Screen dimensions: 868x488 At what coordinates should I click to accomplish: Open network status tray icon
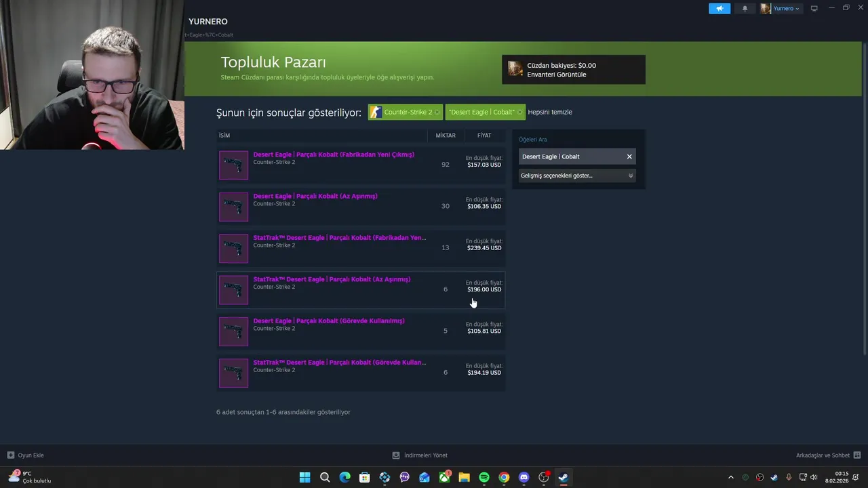click(x=804, y=477)
